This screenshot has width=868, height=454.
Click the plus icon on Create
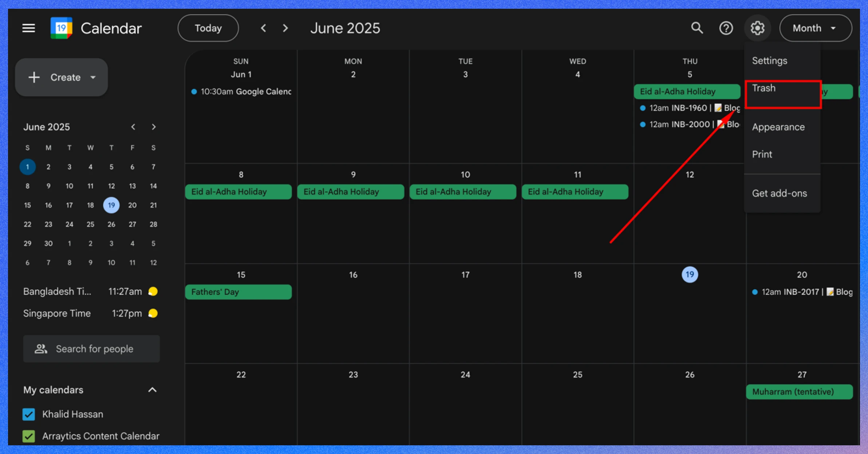coord(34,77)
